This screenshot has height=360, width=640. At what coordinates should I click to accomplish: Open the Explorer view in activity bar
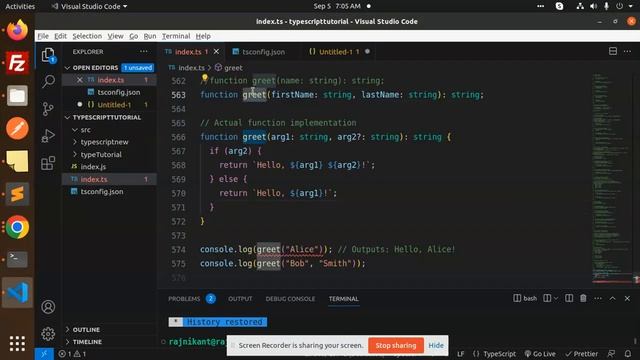[x=48, y=55]
